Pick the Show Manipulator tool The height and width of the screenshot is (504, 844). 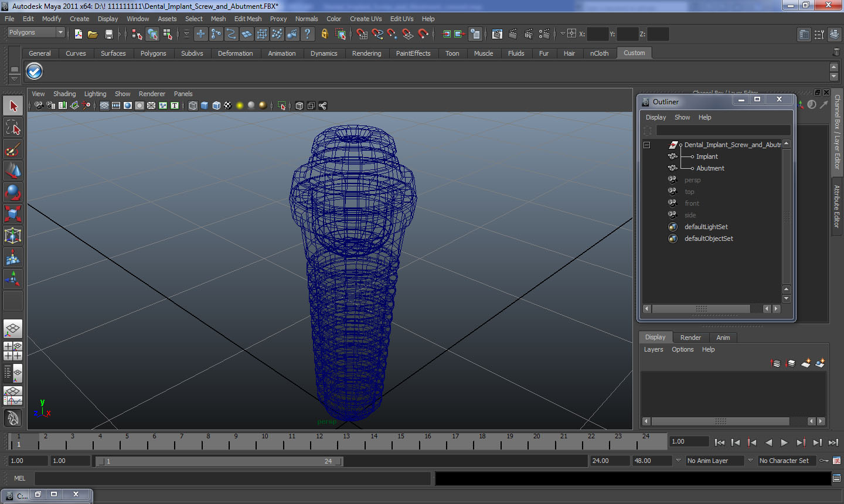click(13, 279)
